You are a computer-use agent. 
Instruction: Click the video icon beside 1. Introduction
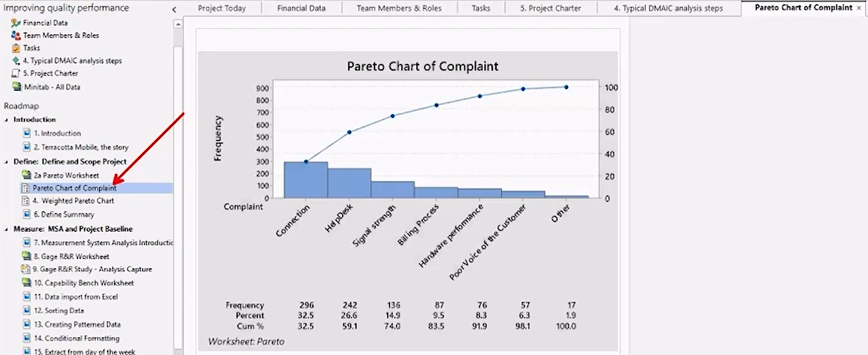(x=26, y=133)
